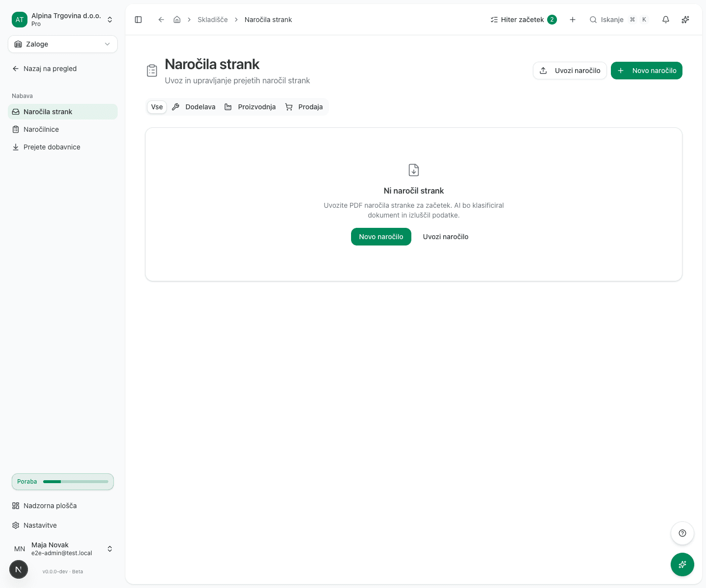Image resolution: width=706 pixels, height=588 pixels.
Task: Click Uvozi naročilo button in header
Action: click(570, 71)
